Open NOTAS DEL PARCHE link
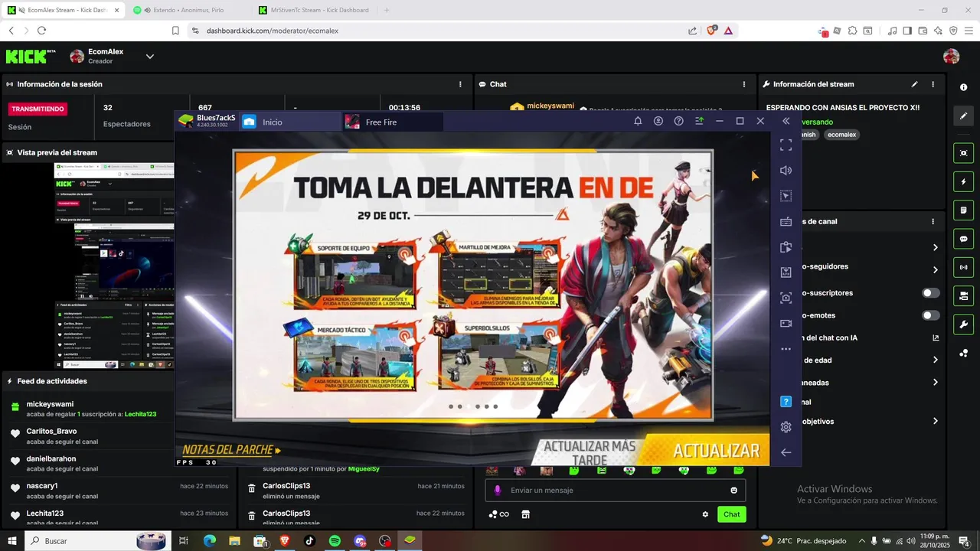 231,451
